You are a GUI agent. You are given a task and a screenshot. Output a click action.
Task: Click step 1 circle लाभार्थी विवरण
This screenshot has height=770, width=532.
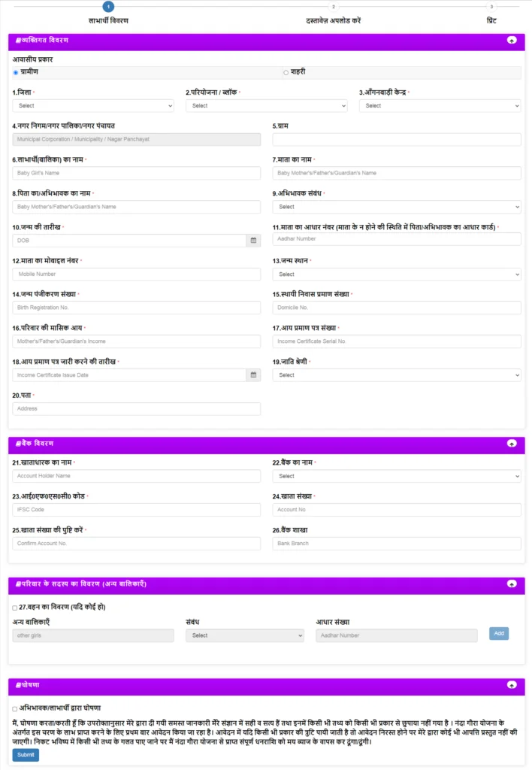click(108, 7)
